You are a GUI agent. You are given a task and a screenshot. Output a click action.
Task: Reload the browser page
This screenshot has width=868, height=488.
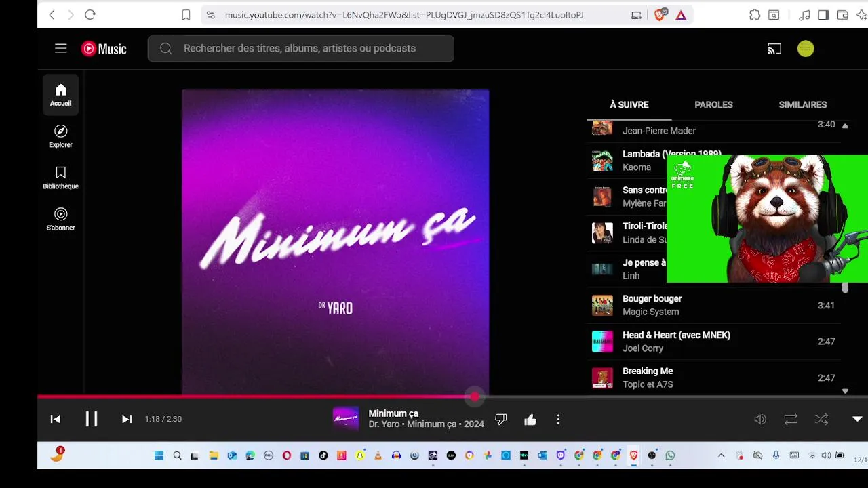90,15
